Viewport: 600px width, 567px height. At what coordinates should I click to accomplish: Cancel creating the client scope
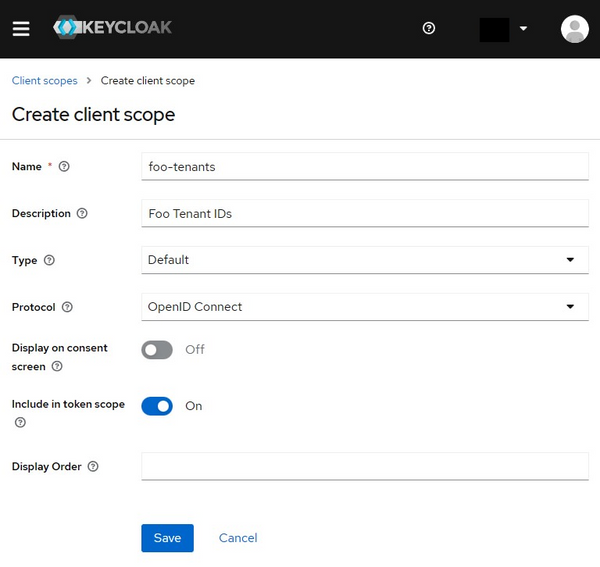point(238,538)
